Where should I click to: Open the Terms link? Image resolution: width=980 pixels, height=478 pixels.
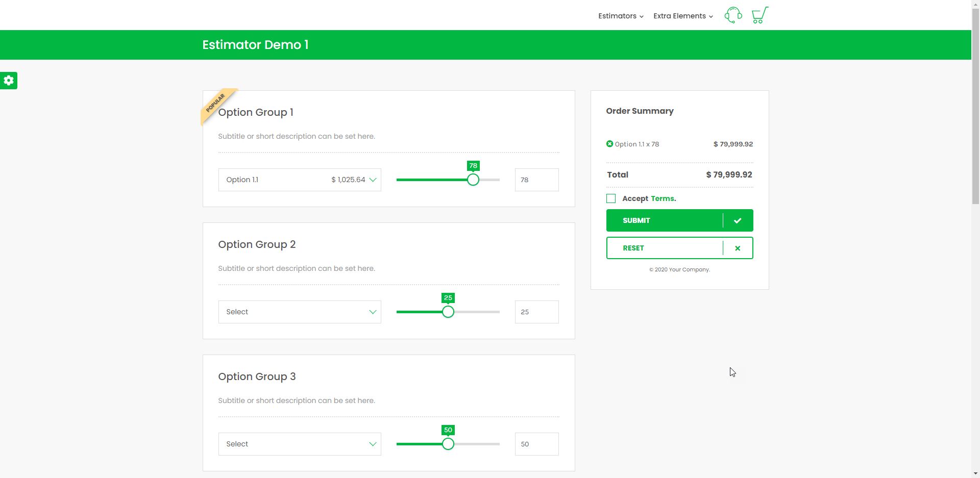(663, 198)
